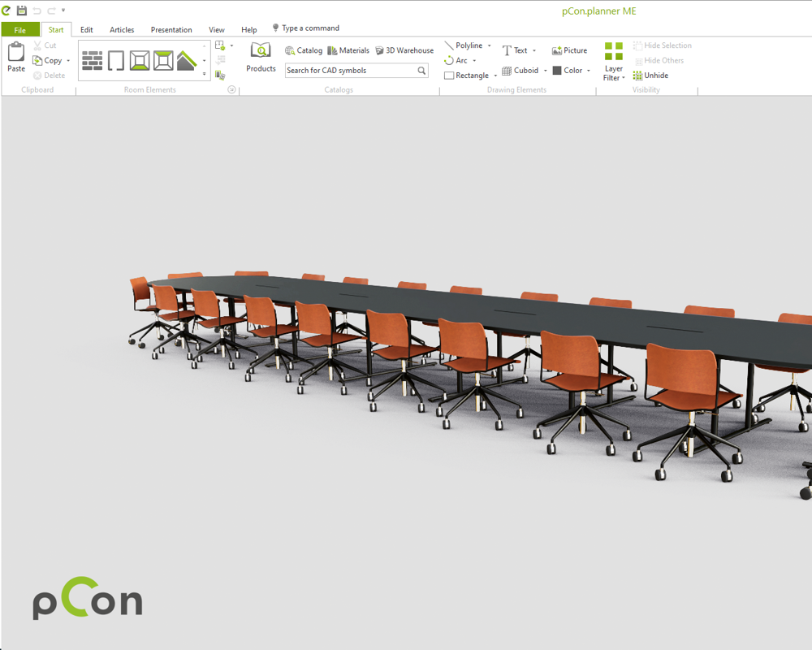The height and width of the screenshot is (650, 812).
Task: Expand the Layer Filter dropdown
Action: 614,78
